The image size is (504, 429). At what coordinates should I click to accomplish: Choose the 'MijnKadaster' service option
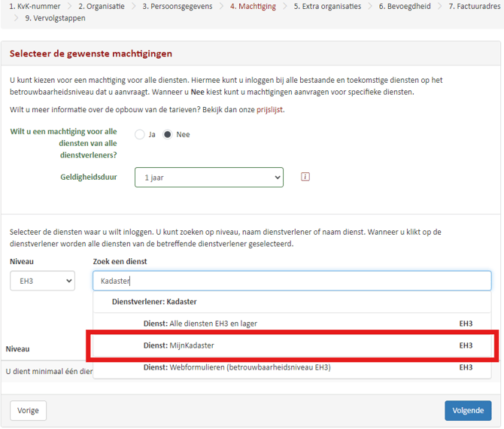(292, 345)
